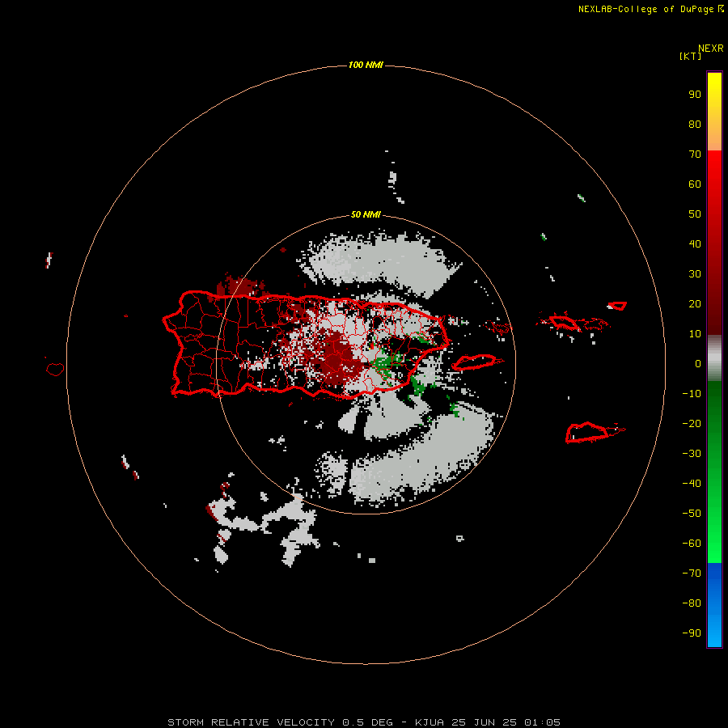Pick the gray zero-velocity band on color bar
Screen dimensions: 728x728
(x=714, y=358)
